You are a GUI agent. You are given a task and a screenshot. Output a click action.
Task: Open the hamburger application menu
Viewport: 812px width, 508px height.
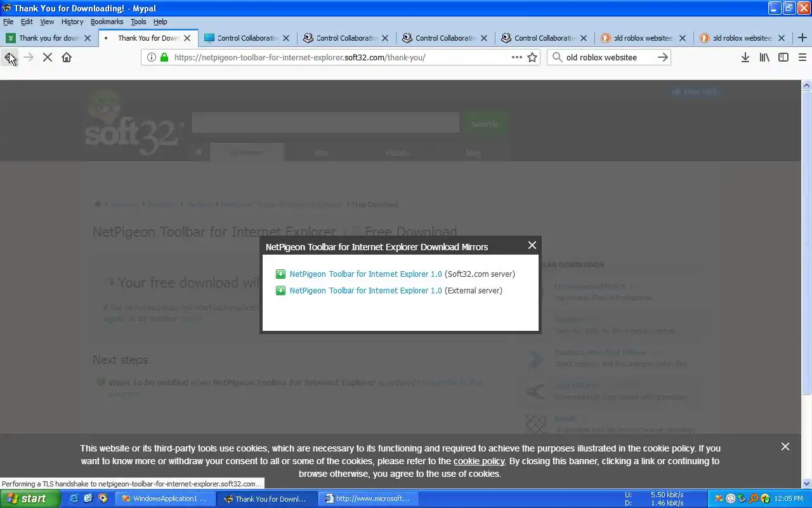tap(802, 57)
